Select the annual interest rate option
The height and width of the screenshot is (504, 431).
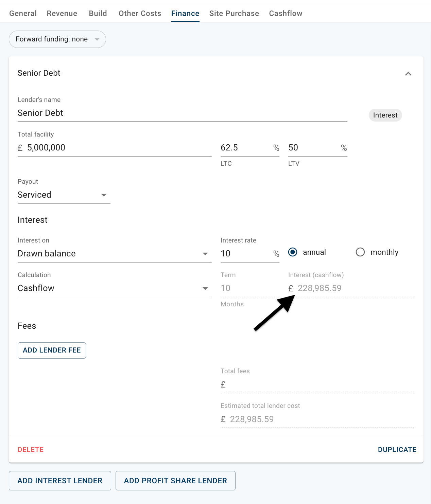[292, 252]
